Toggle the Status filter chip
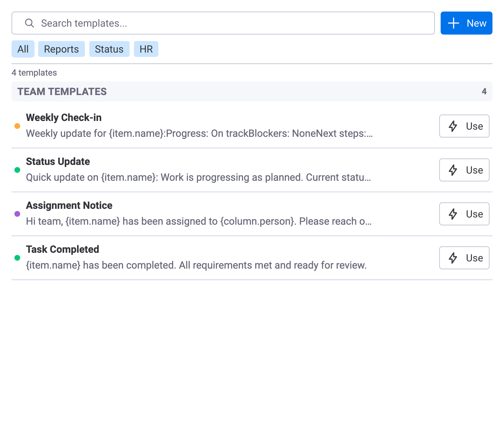 [x=109, y=49]
